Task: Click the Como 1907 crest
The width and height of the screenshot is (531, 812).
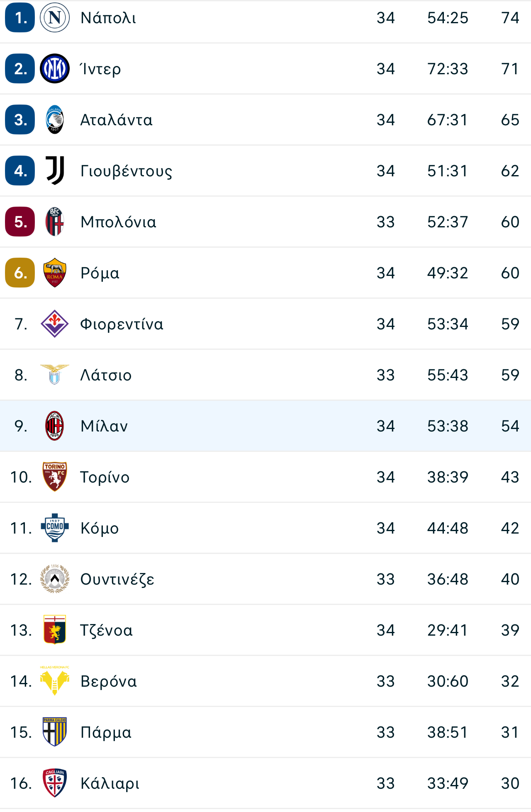Action: click(55, 528)
